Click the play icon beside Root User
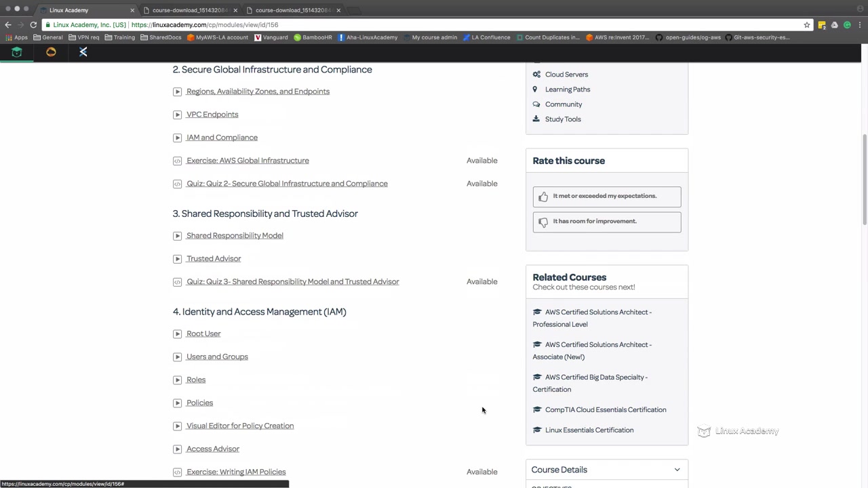The image size is (868, 488). tap(177, 334)
